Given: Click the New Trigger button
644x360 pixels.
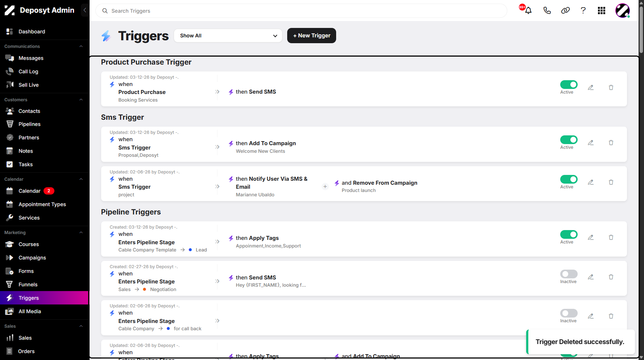Looking at the screenshot, I should coord(311,36).
